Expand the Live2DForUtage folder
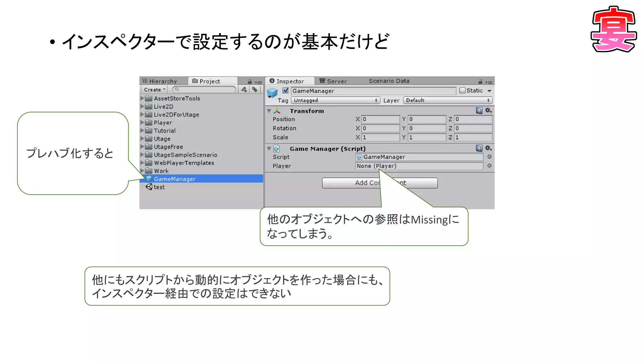 tap(142, 114)
